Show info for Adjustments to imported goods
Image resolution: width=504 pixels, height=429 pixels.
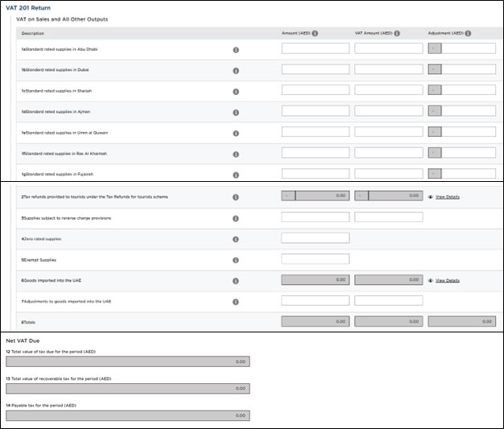(236, 302)
